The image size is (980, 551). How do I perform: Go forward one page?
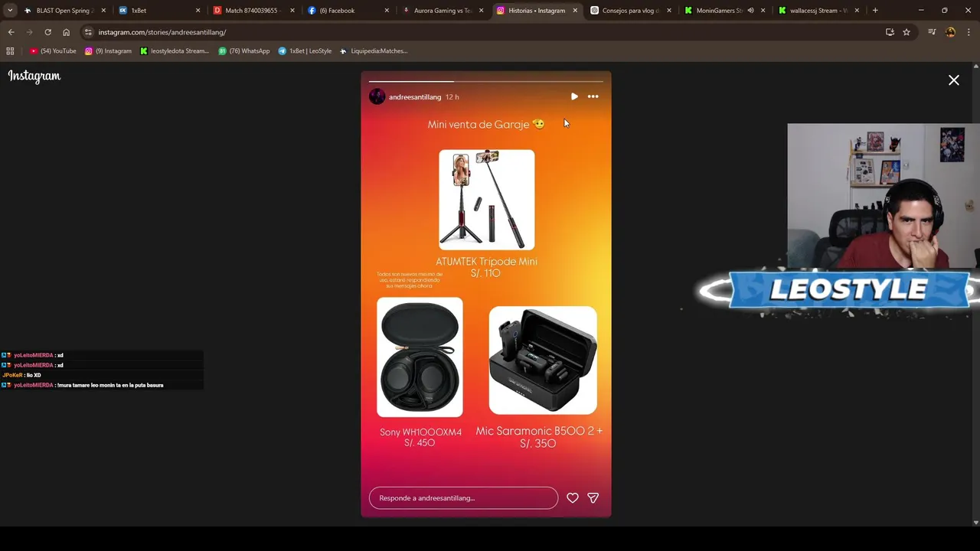click(29, 32)
